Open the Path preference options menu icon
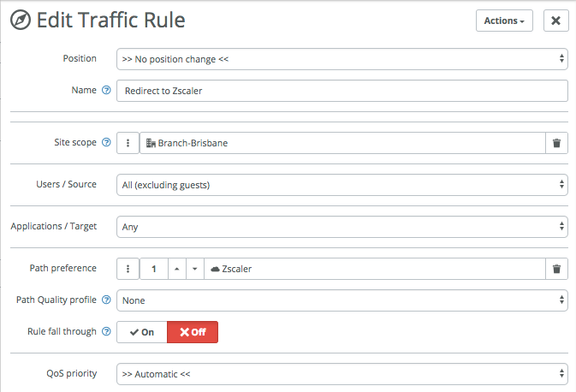 pos(128,269)
